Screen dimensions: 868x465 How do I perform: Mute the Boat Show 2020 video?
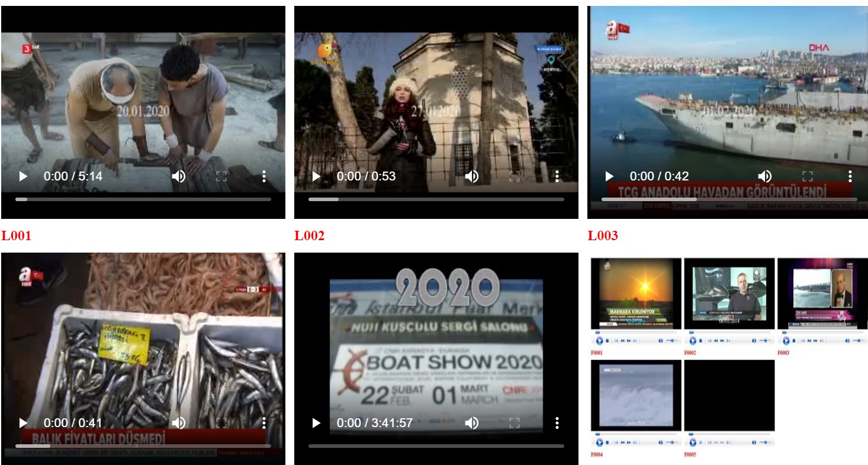click(x=471, y=423)
